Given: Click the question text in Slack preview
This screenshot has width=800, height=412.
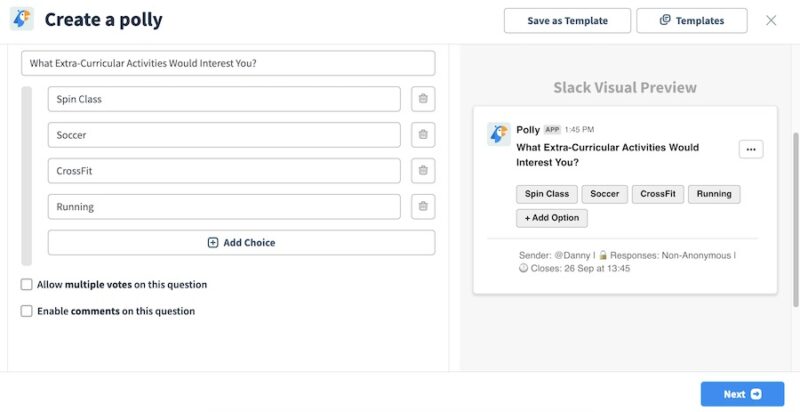Looking at the screenshot, I should tap(607, 155).
